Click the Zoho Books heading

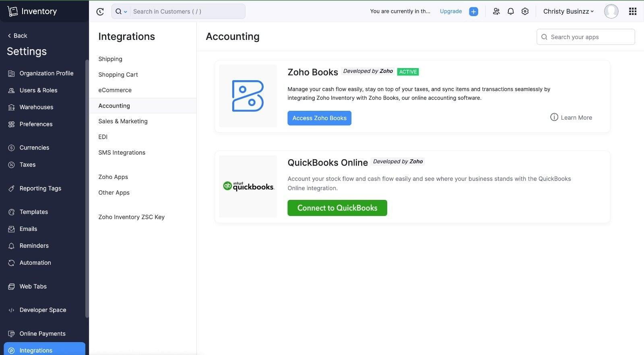tap(313, 72)
